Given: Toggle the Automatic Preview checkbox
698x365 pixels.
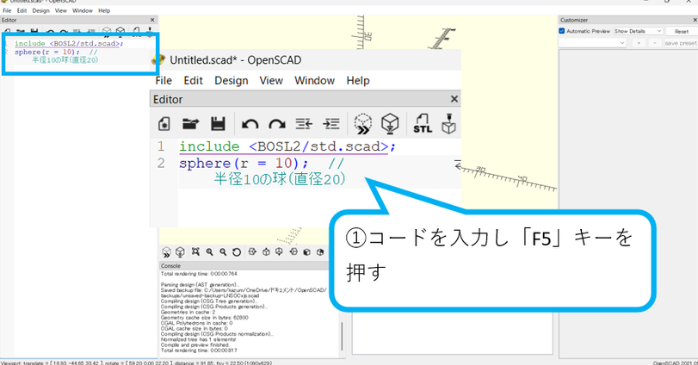Looking at the screenshot, I should click(x=562, y=31).
